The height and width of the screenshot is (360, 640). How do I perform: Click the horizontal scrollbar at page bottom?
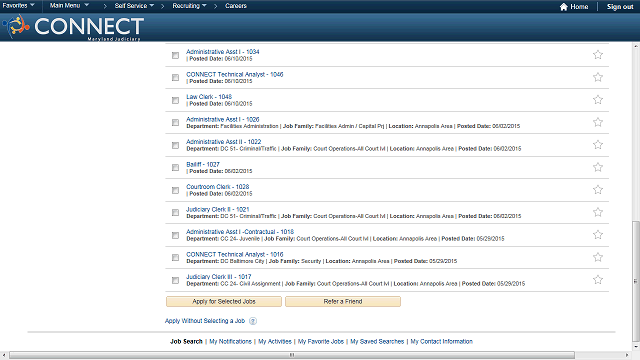tap(291, 355)
